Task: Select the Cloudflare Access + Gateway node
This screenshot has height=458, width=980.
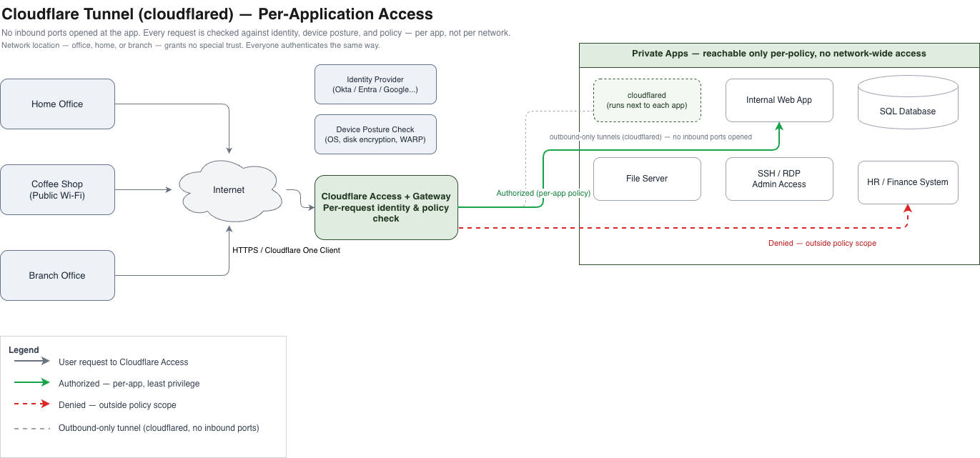Action: pos(386,207)
